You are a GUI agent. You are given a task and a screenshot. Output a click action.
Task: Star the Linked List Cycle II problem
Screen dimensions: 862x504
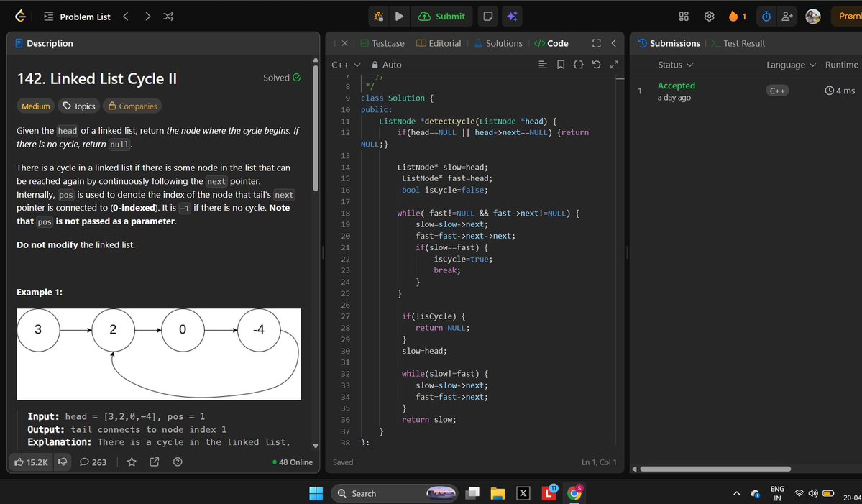click(131, 462)
